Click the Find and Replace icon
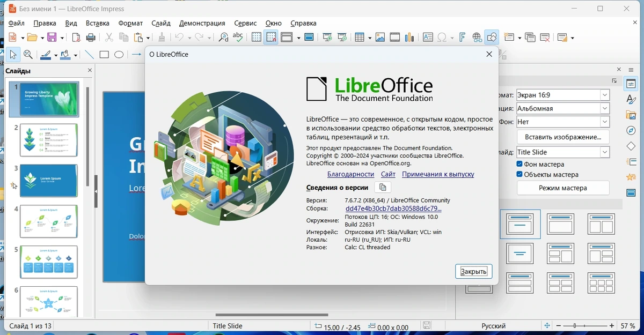Screen dimensions: 644x335 tap(223, 37)
